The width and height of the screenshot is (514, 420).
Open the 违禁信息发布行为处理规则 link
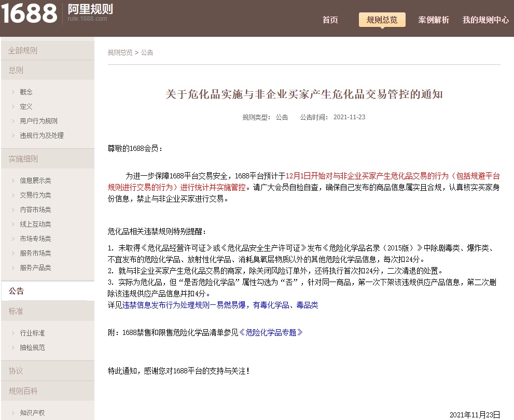(x=220, y=305)
